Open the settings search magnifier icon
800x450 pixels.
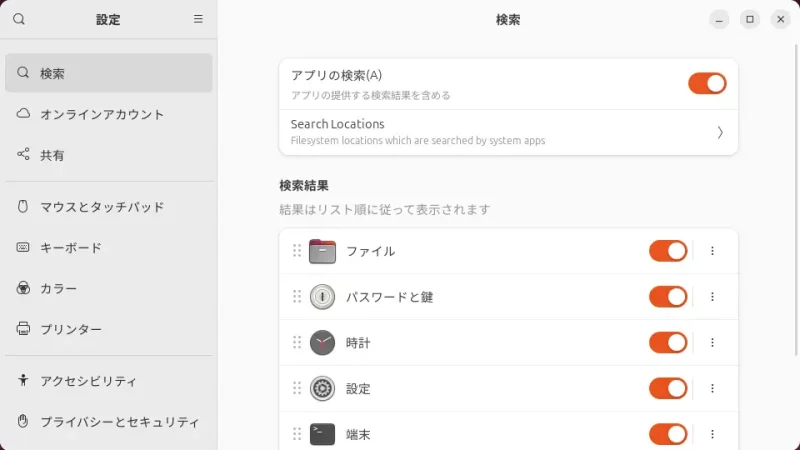(19, 19)
